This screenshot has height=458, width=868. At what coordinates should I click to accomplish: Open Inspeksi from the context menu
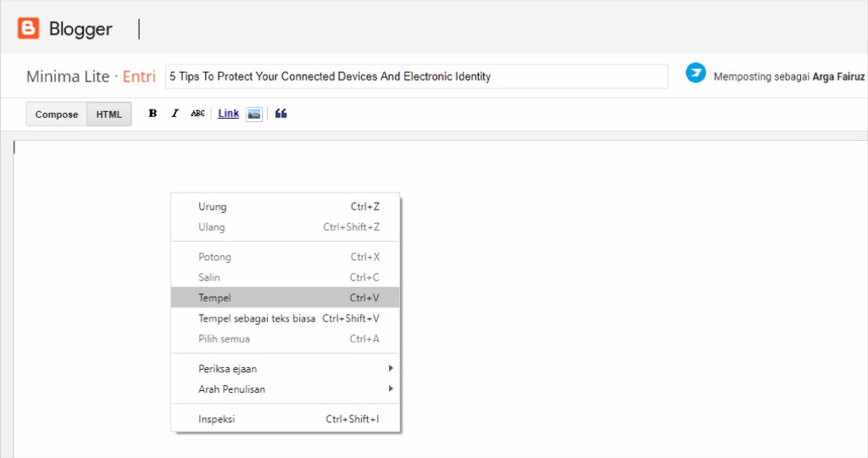[285, 419]
